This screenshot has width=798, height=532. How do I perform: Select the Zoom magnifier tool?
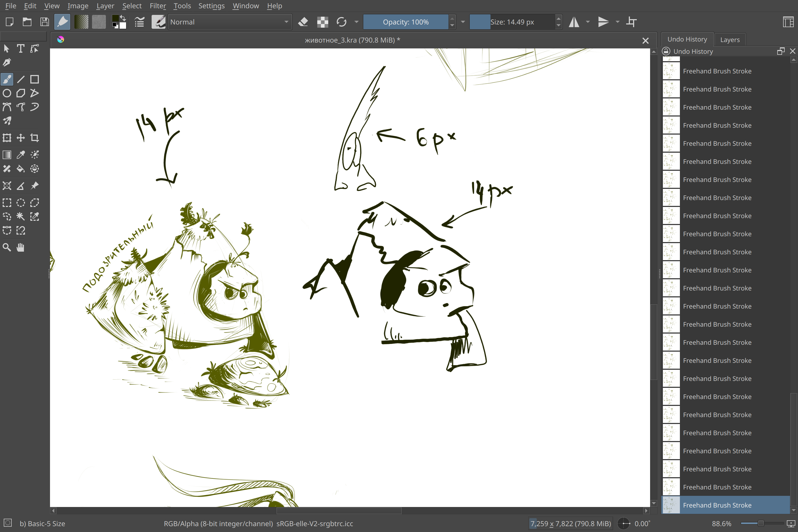7,247
